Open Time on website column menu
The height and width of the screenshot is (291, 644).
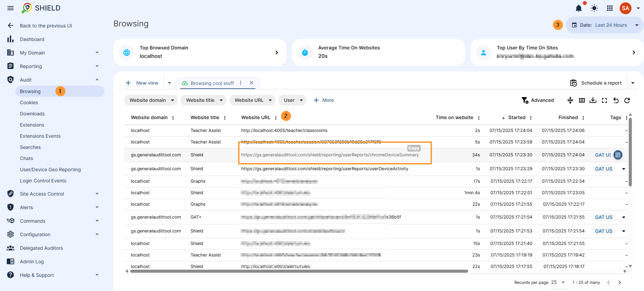(x=479, y=118)
